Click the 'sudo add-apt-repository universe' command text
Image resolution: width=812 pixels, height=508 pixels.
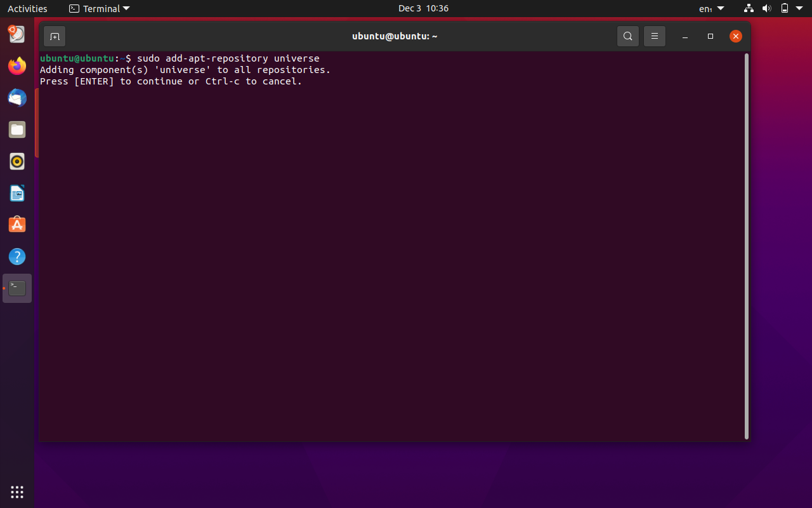[x=228, y=58]
